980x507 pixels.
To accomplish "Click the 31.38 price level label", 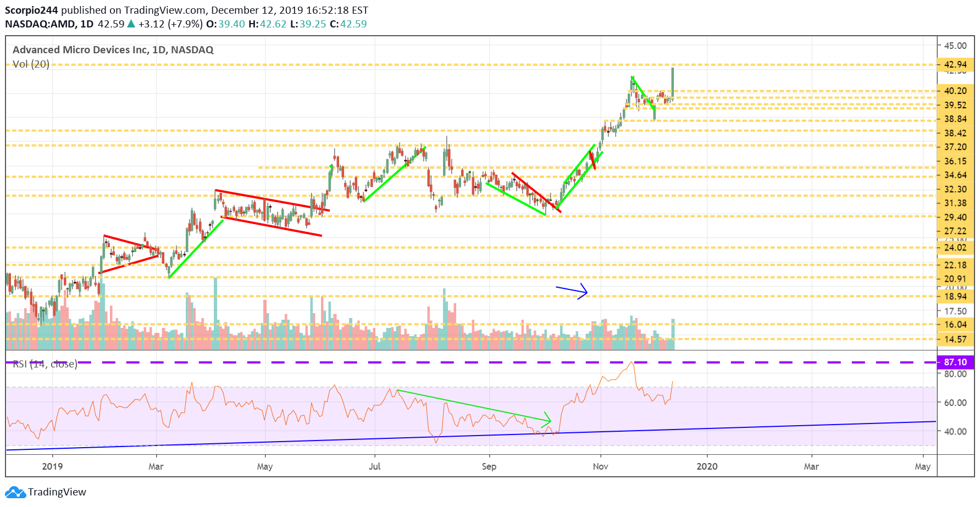I will pos(955,203).
